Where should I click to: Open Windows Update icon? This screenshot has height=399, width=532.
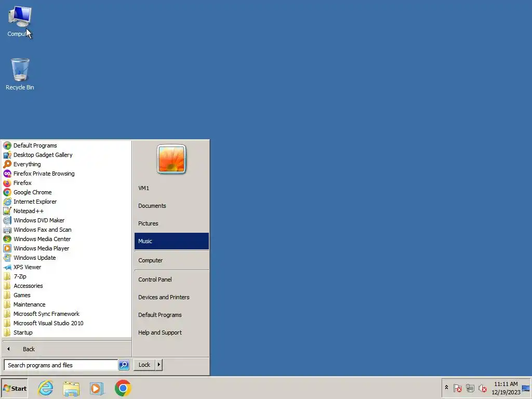point(7,258)
